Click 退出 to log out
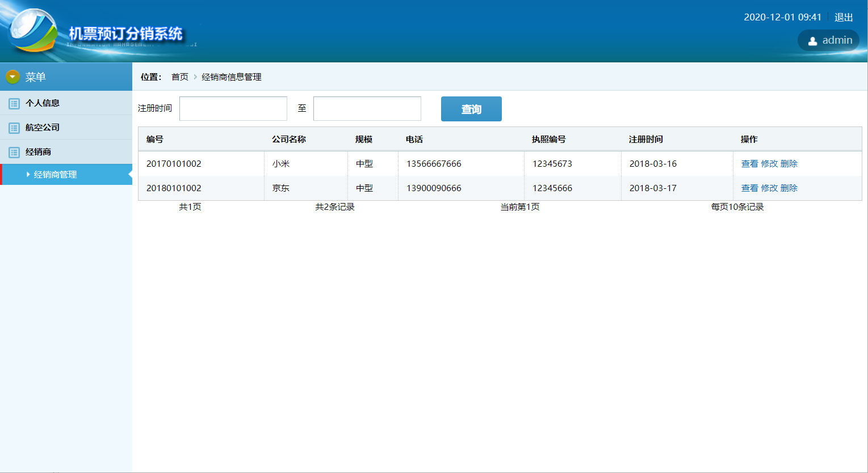This screenshot has height=473, width=868. [x=844, y=17]
